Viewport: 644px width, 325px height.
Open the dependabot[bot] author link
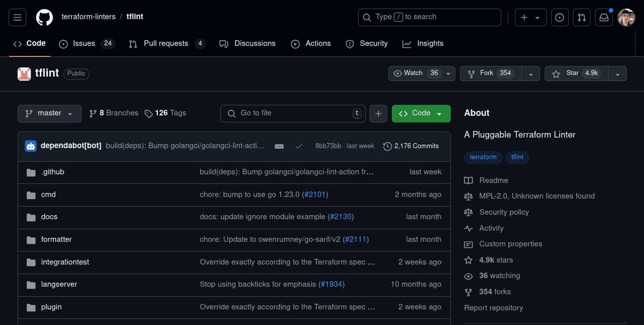[x=71, y=146]
